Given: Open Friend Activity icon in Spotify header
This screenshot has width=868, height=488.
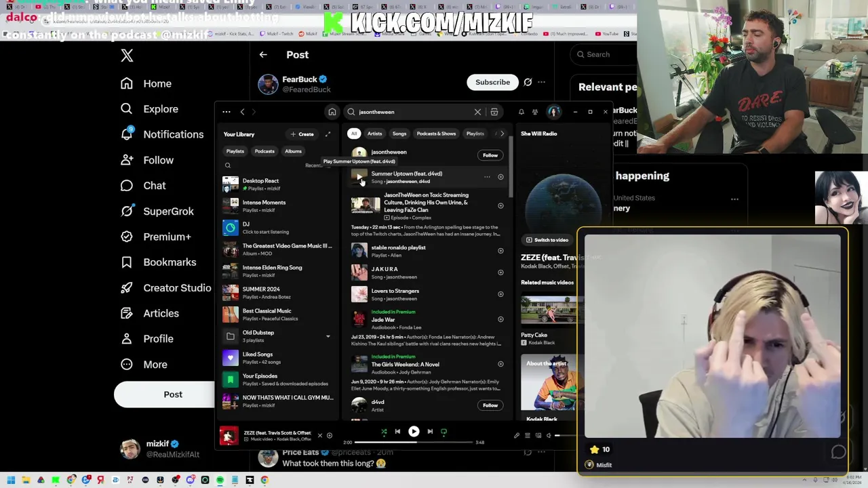Looking at the screenshot, I should pyautogui.click(x=535, y=112).
